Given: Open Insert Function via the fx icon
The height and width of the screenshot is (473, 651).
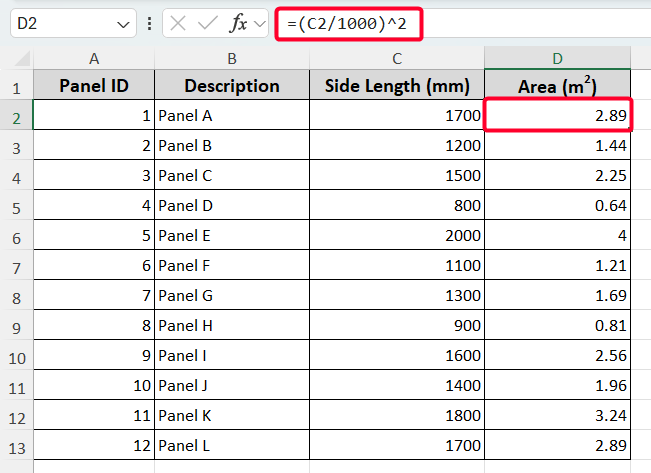Looking at the screenshot, I should tap(238, 23).
